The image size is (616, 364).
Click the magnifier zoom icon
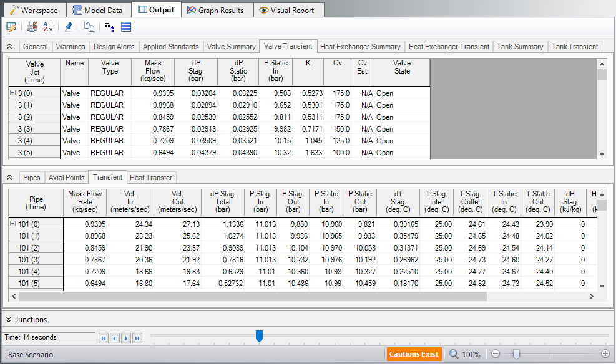point(454,354)
